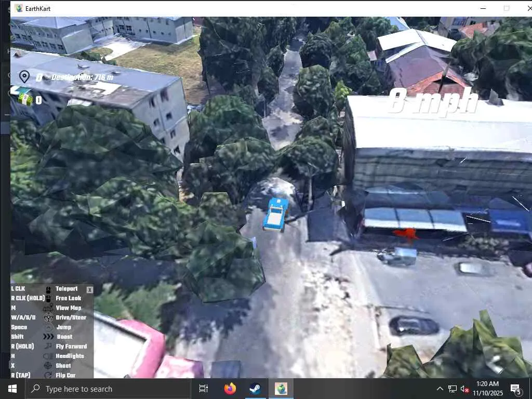Click the R CLK (HOLD) key label

(28, 298)
